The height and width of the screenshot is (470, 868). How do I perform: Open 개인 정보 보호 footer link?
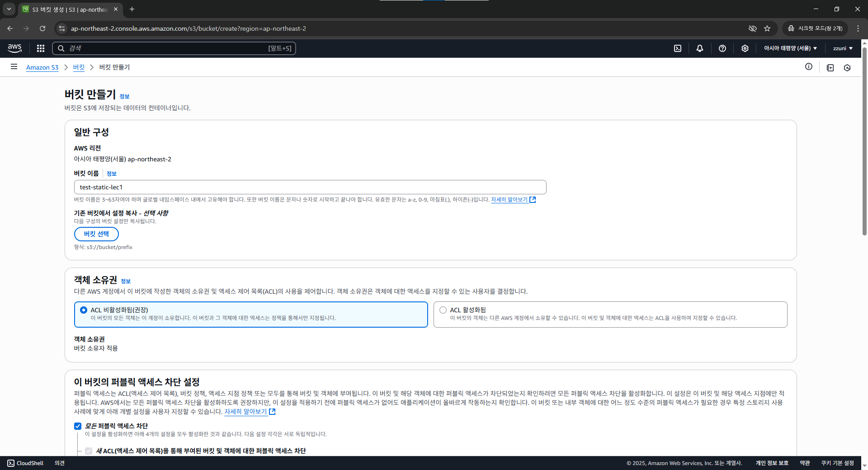[772, 463]
